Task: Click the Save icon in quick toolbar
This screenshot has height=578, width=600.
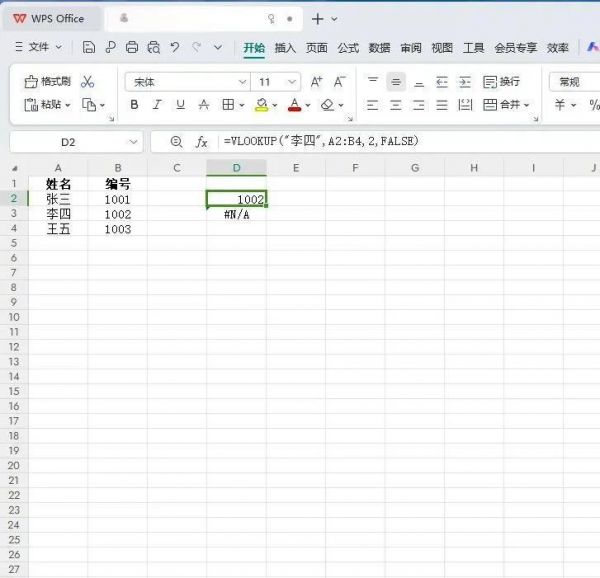Action: coord(89,47)
